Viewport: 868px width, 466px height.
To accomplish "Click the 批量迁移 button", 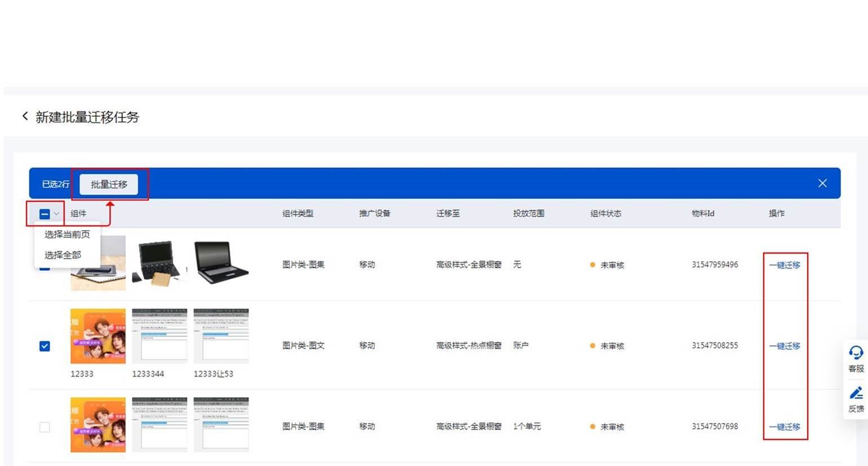I will coord(109,184).
